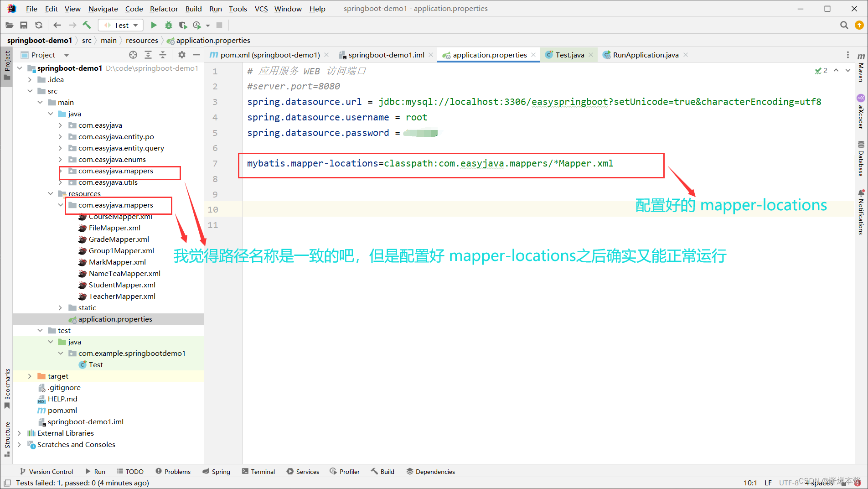868x489 pixels.
Task: Open the search everywhere magnifier icon
Action: click(844, 25)
